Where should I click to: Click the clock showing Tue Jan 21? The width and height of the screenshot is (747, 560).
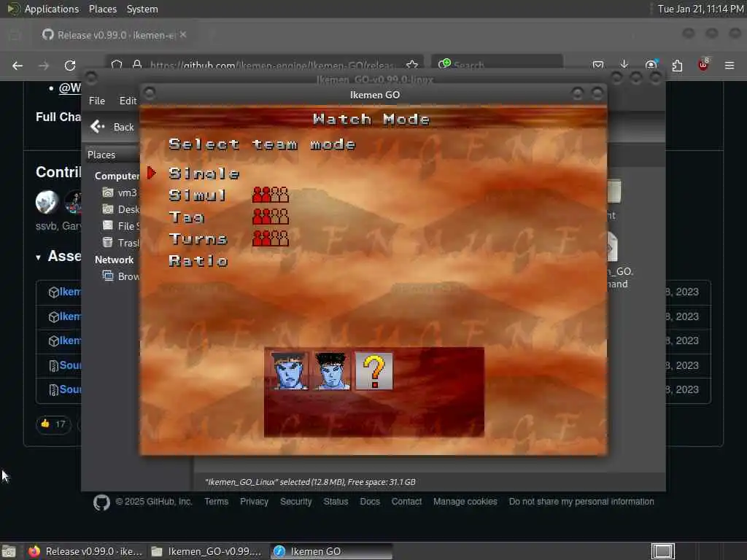(x=700, y=9)
